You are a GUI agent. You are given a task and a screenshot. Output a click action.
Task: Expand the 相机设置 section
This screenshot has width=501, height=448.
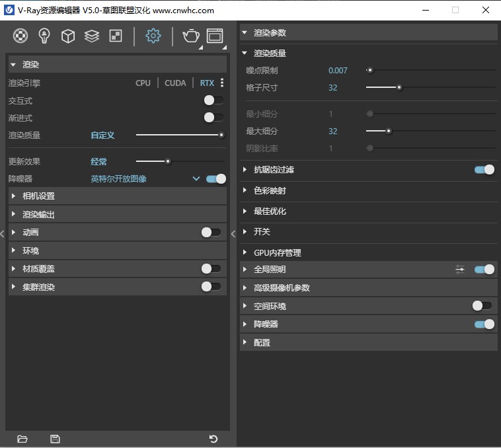[x=38, y=196]
